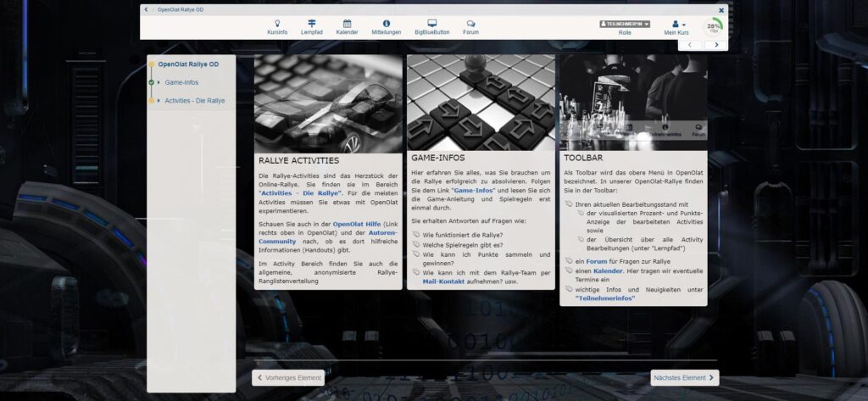Select OpenOlat Rallye OD in course tree
This screenshot has width=868, height=401.
[188, 64]
